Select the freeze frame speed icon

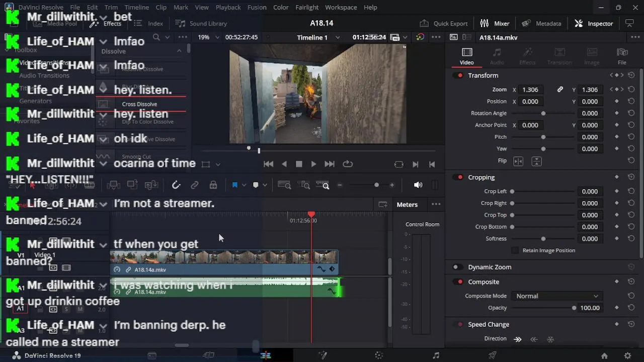coord(550,339)
